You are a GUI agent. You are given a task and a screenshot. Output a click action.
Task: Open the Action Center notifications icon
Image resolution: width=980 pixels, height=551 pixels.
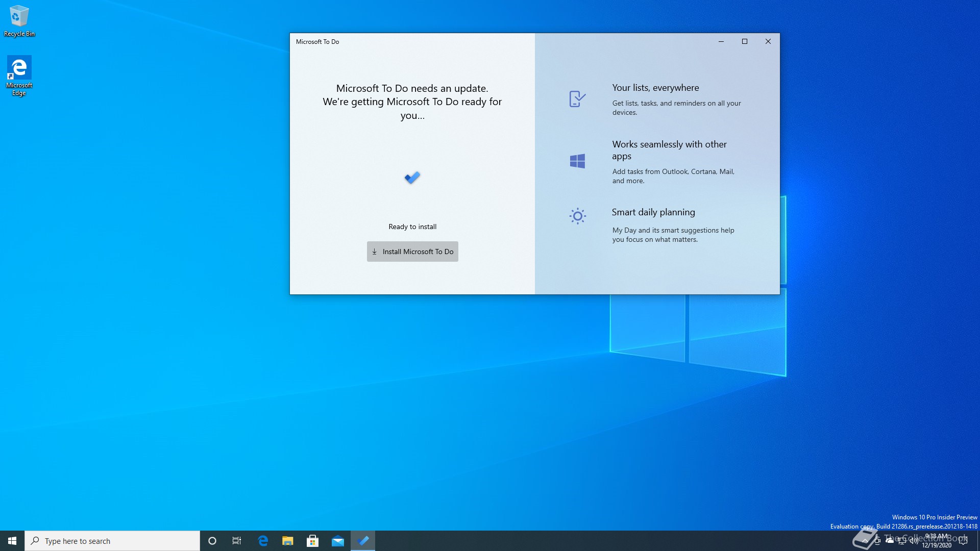pos(963,541)
